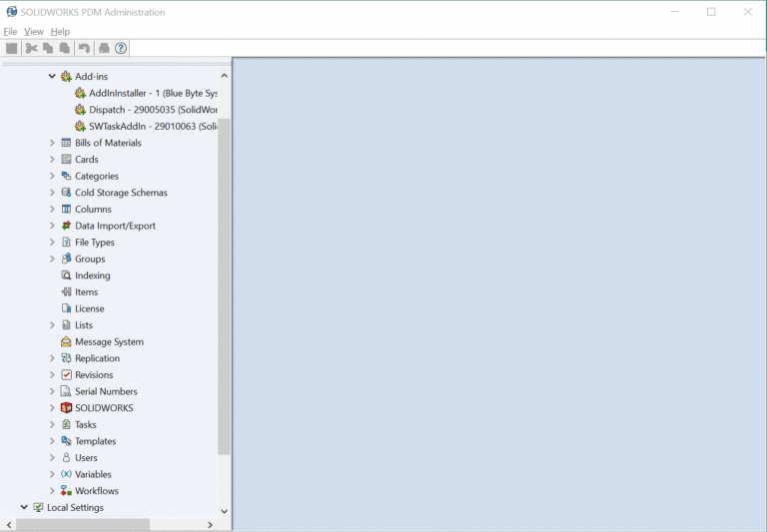767x532 pixels.
Task: Click the Data Import/Export arrows icon
Action: click(x=66, y=226)
